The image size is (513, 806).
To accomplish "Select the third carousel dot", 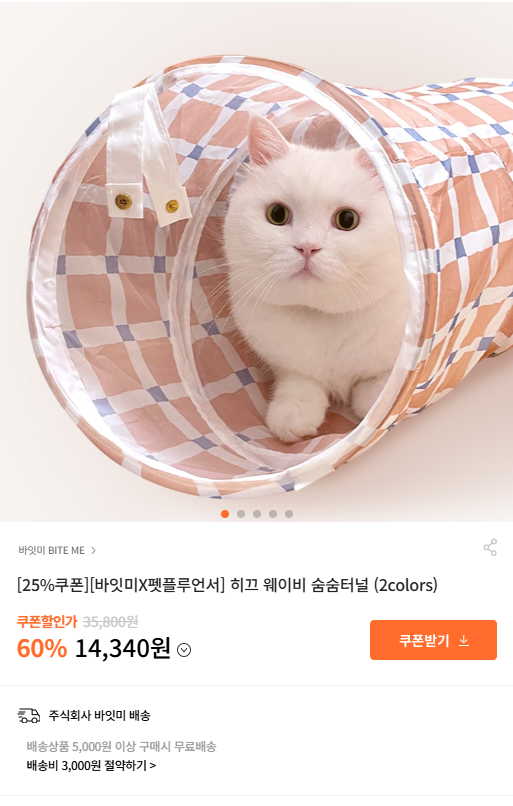I will point(257,514).
